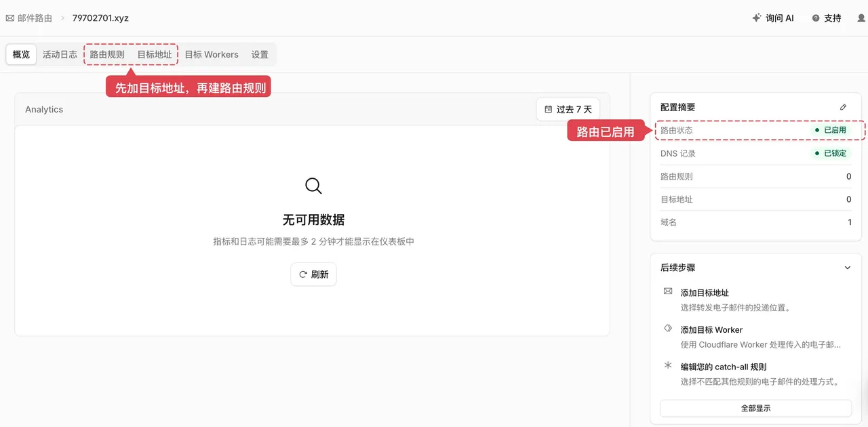
Task: Switch to the 设置 tab
Action: pyautogui.click(x=260, y=54)
